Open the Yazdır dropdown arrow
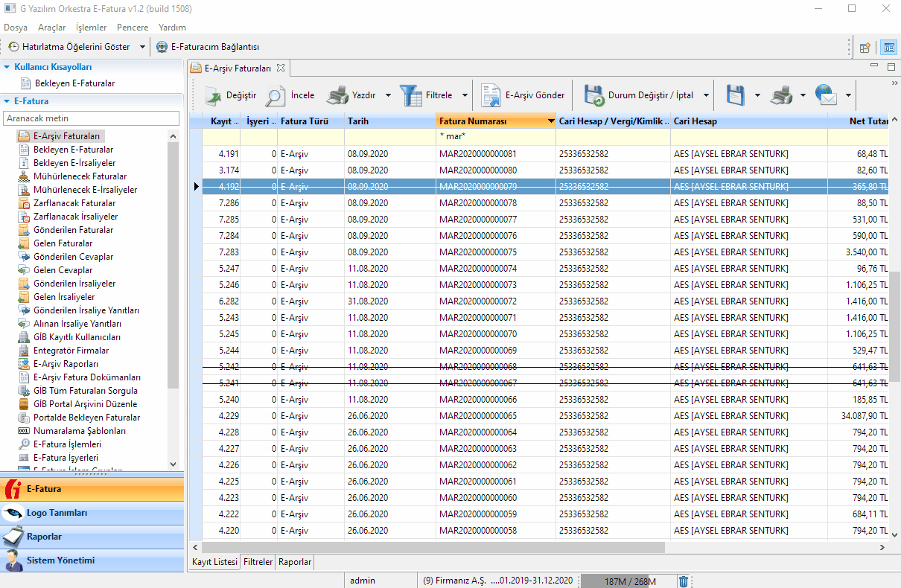901x588 pixels. pyautogui.click(x=388, y=96)
